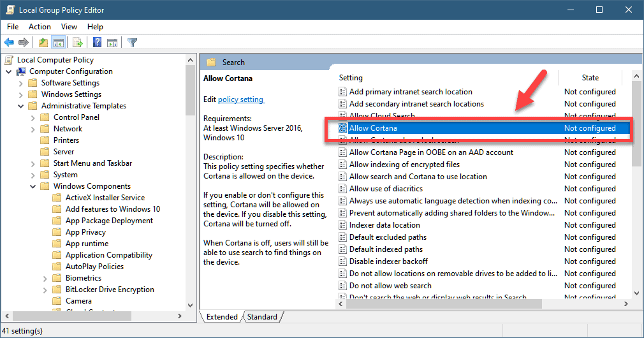This screenshot has width=644, height=338.
Task: Expand the Windows Settings node
Action: click(20, 94)
